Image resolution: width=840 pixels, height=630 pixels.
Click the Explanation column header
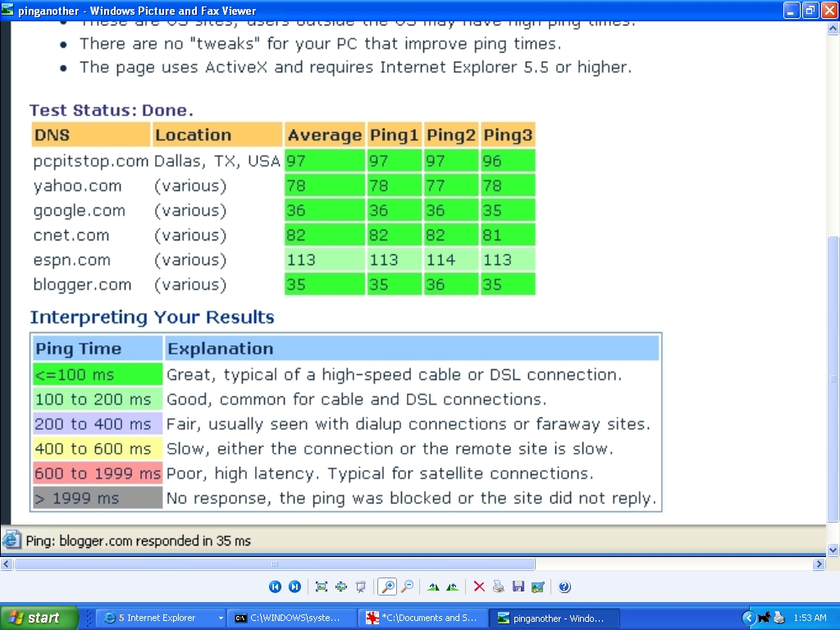412,348
